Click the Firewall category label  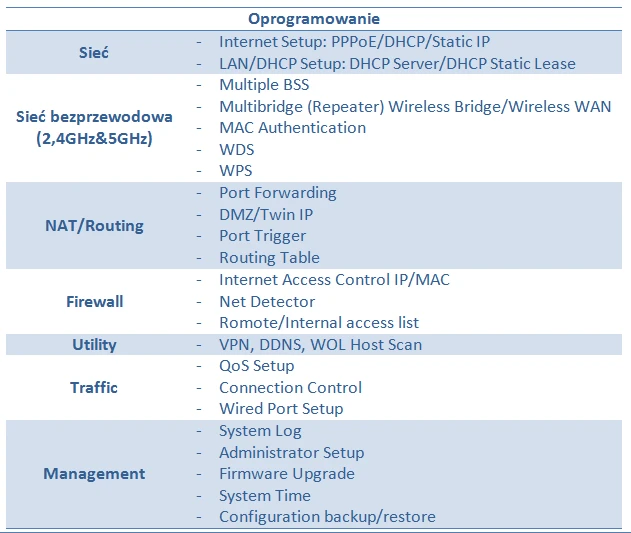tap(94, 301)
